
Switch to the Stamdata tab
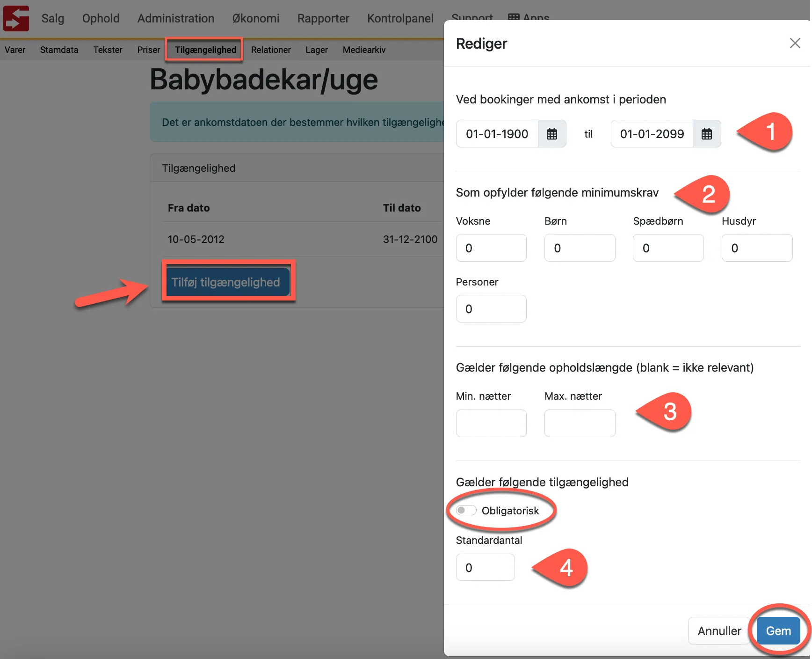59,50
